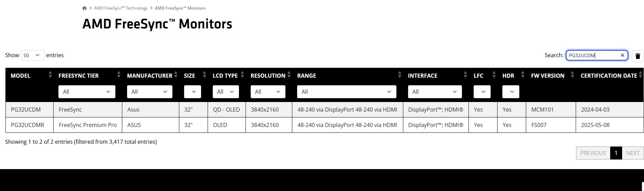Open the Show entries count dropdown
Image resolution: width=644 pixels, height=191 pixels.
tap(32, 55)
